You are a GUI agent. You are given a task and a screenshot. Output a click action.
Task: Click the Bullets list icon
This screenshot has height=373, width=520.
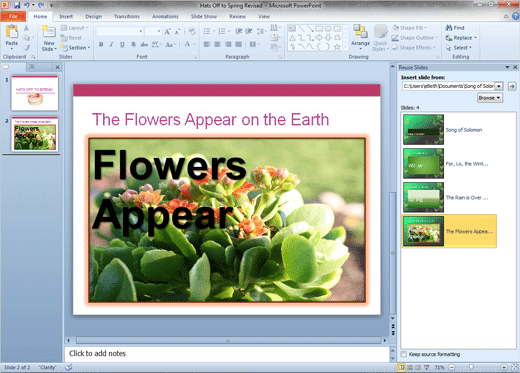click(207, 31)
